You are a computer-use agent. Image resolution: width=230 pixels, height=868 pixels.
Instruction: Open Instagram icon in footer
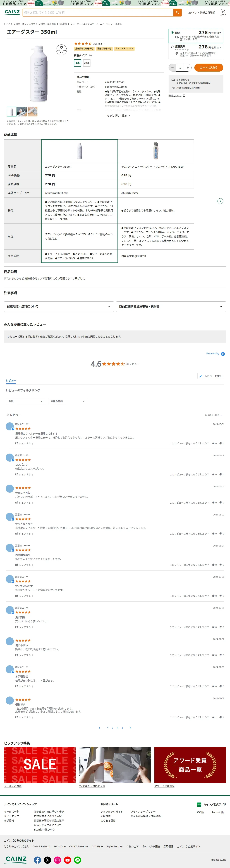57,860
